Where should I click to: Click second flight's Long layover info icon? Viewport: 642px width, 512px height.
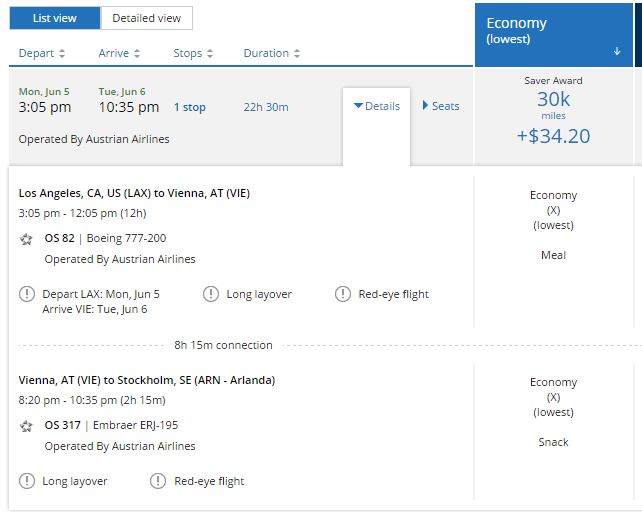26,481
